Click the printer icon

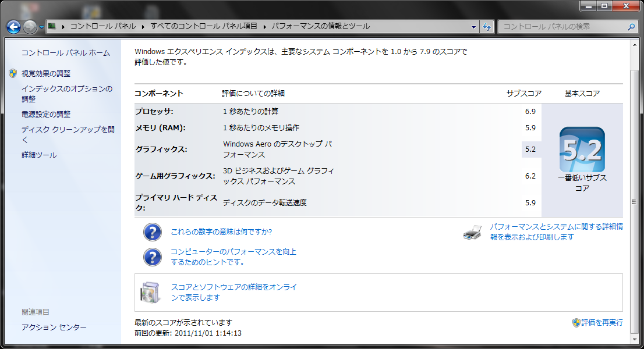[x=472, y=233]
